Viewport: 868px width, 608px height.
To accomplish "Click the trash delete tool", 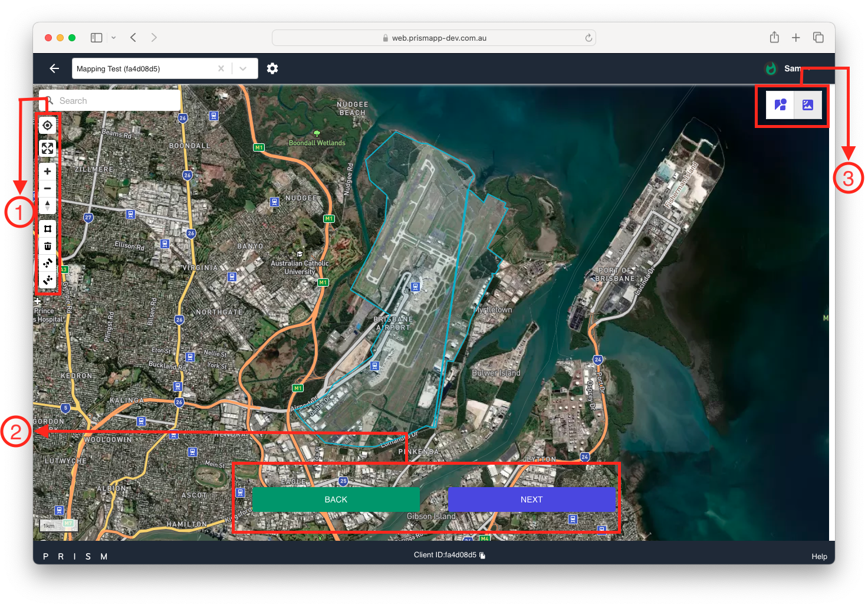I will 48,246.
